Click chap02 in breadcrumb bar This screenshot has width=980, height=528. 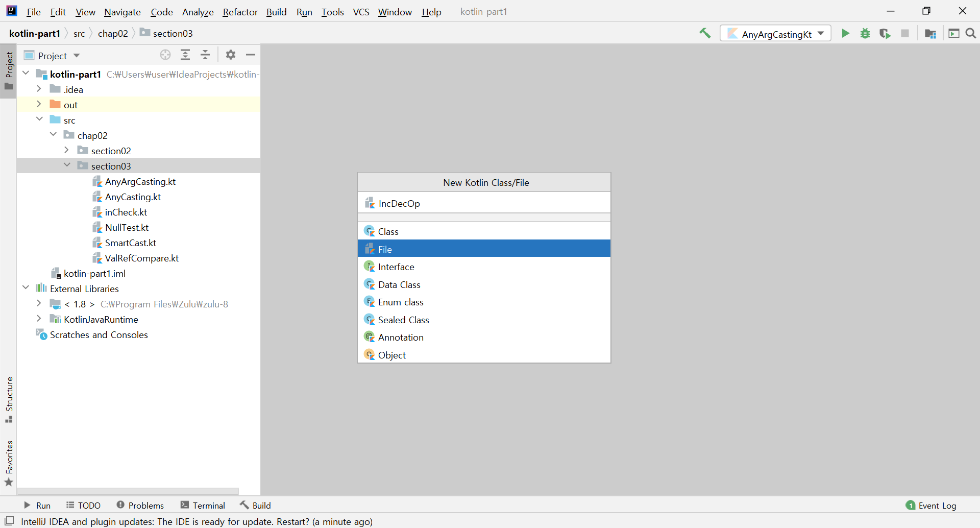click(x=113, y=33)
